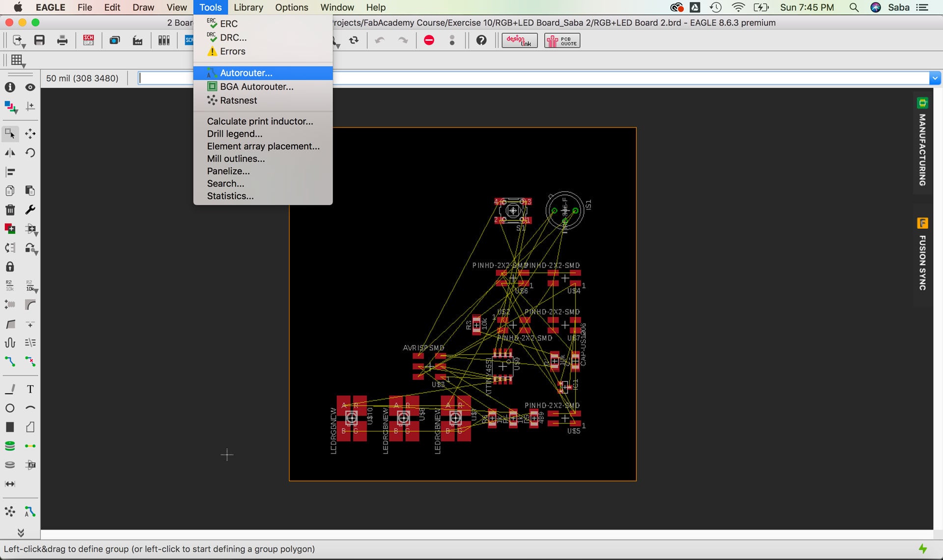
Task: Click the Save toolbar icon
Action: pyautogui.click(x=39, y=40)
